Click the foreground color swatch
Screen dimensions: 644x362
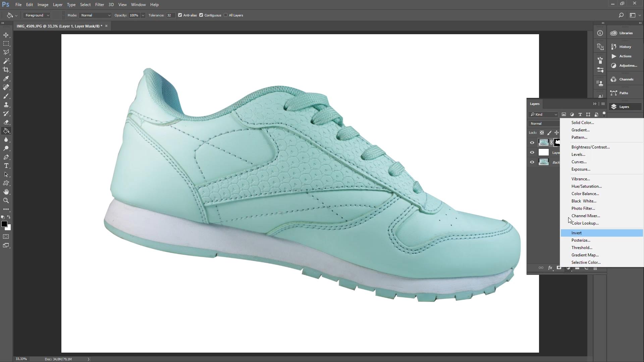click(5, 224)
